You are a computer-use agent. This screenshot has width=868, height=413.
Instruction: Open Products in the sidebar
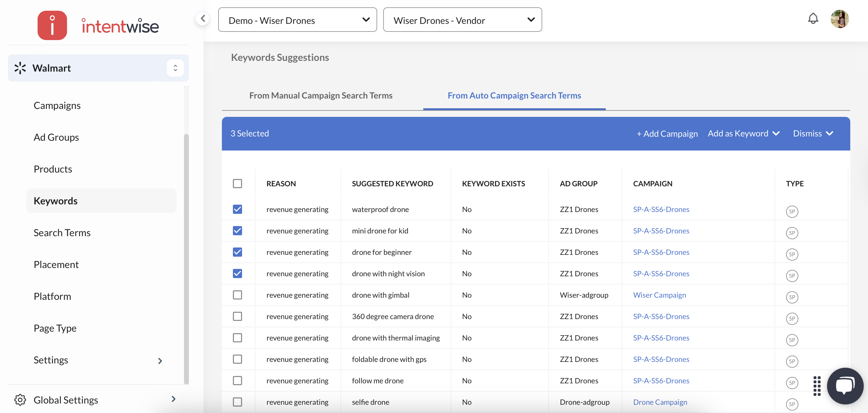click(53, 169)
